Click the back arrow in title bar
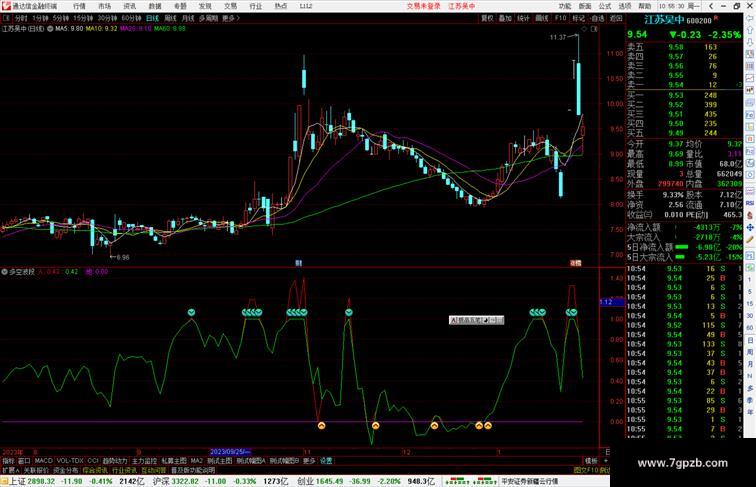Viewport: 756px width, 487px height. coord(711,6)
